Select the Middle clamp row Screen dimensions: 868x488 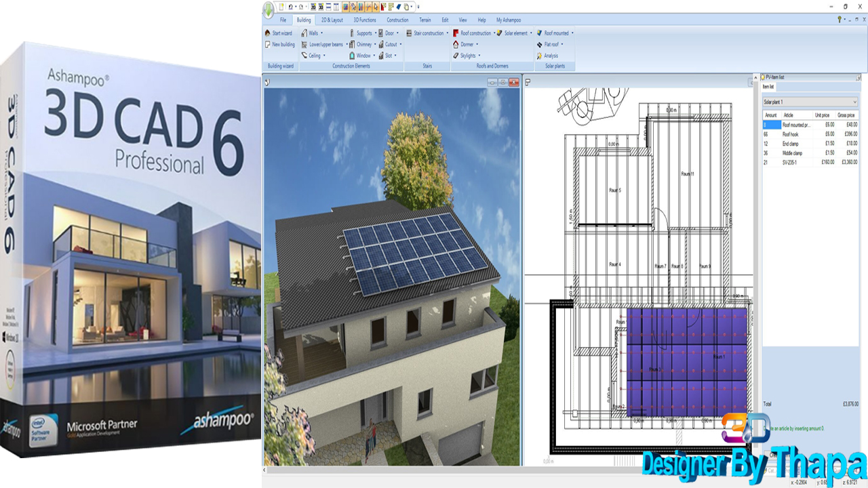pos(810,153)
